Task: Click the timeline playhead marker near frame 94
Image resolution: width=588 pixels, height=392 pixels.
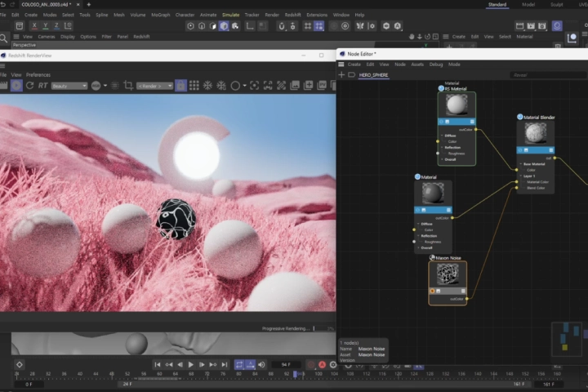Action: click(295, 374)
